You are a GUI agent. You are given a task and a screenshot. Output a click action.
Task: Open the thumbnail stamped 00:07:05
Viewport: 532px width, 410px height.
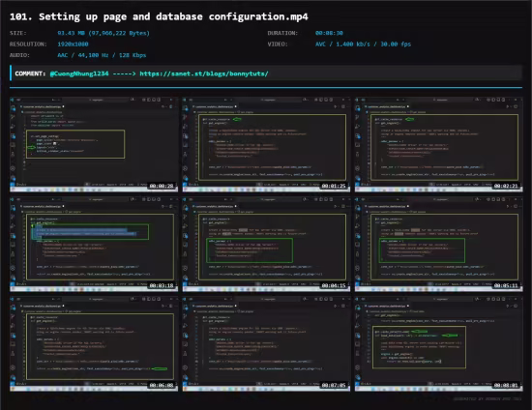[266, 343]
